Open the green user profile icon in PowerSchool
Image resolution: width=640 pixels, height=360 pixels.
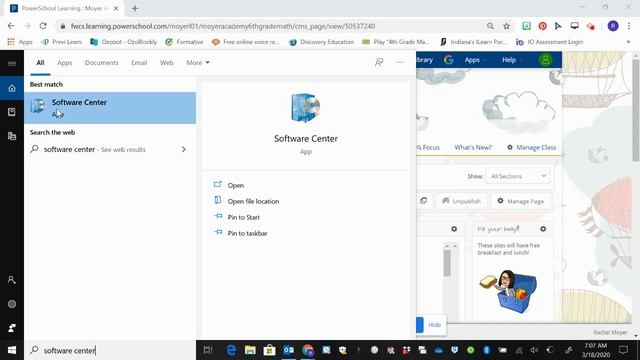coord(545,60)
